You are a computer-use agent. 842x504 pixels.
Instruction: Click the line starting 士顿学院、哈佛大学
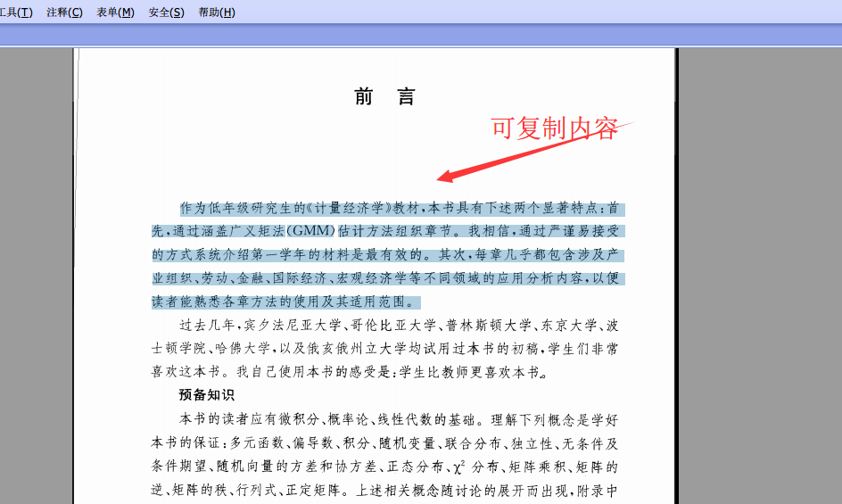[385, 349]
